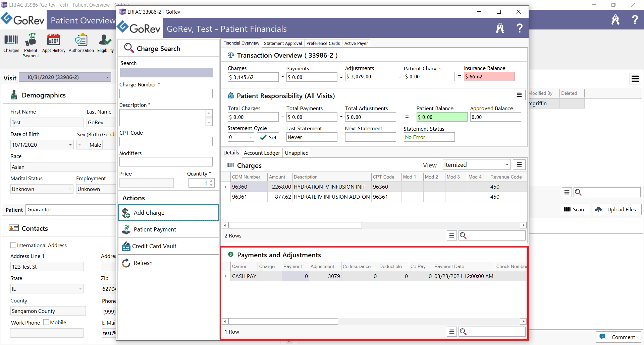The width and height of the screenshot is (644, 345).
Task: Click Charge Search magnifier icon
Action: [x=129, y=48]
